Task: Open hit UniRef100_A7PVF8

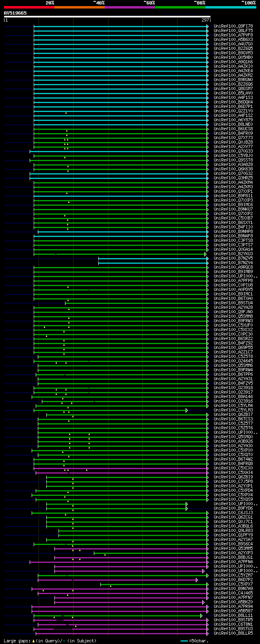Action: pyautogui.click(x=233, y=35)
